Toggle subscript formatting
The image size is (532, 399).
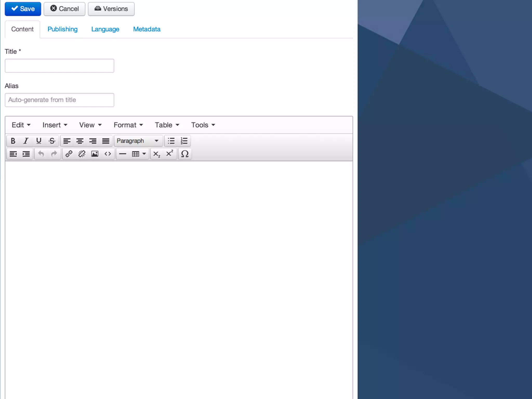(157, 154)
